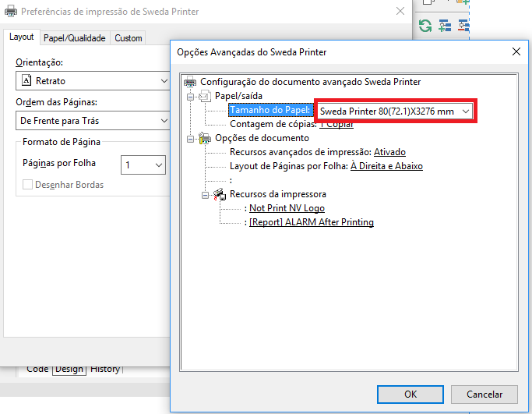
Task: Toggle the Desenhar Bordas checkbox
Action: (x=27, y=185)
